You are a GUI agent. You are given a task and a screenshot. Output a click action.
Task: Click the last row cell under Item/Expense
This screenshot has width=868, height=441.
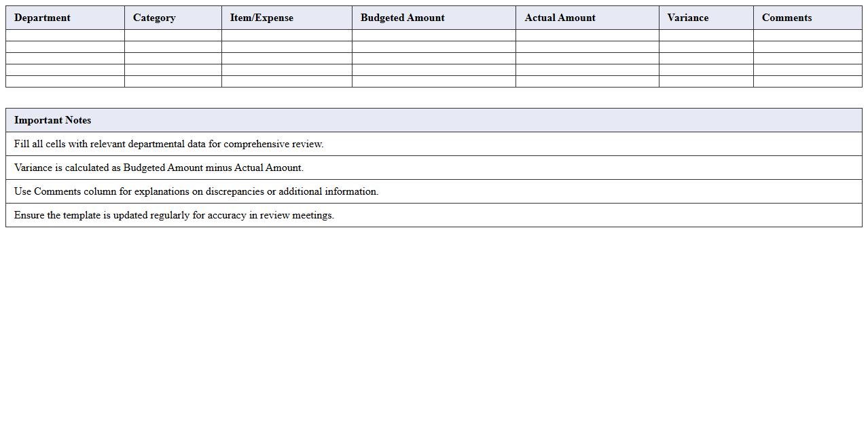[x=286, y=81]
